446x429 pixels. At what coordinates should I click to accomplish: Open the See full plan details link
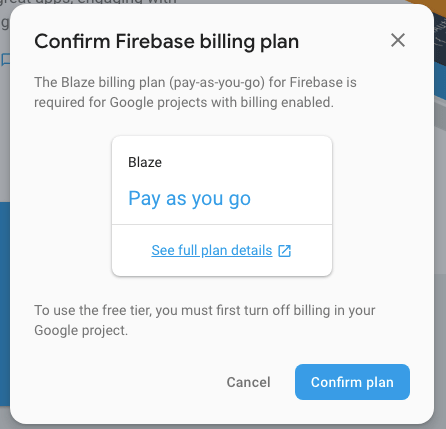(x=212, y=250)
